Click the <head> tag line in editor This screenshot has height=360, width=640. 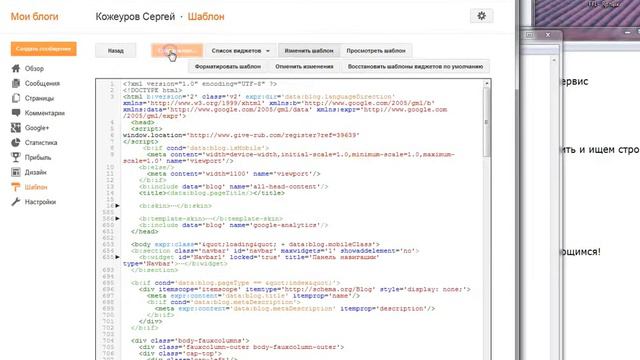[143, 122]
